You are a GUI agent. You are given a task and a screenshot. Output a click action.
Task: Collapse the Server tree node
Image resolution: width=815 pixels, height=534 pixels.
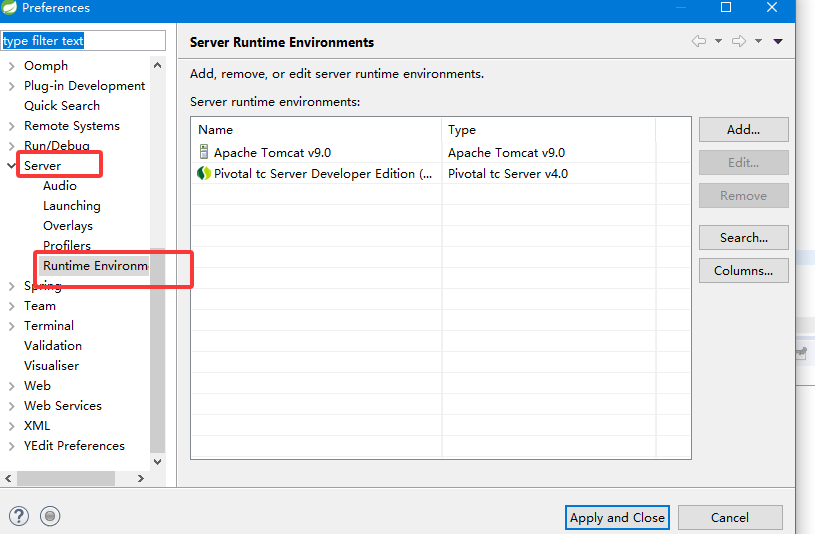click(x=11, y=165)
